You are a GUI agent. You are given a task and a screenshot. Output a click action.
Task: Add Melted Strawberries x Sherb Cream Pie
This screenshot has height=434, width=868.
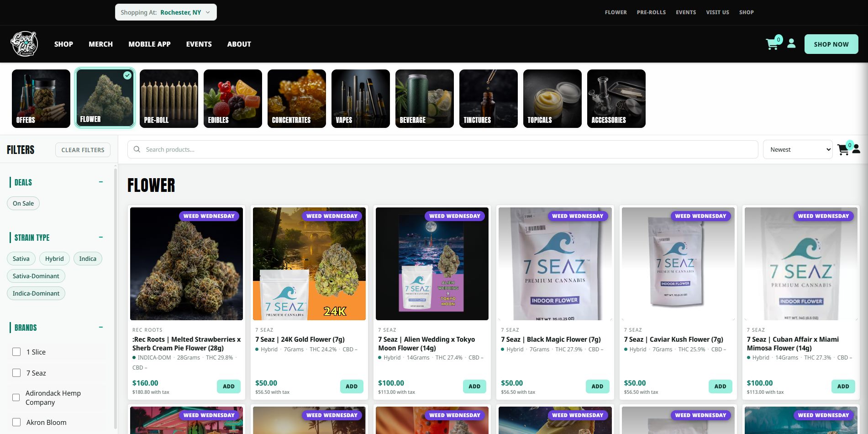pos(229,386)
